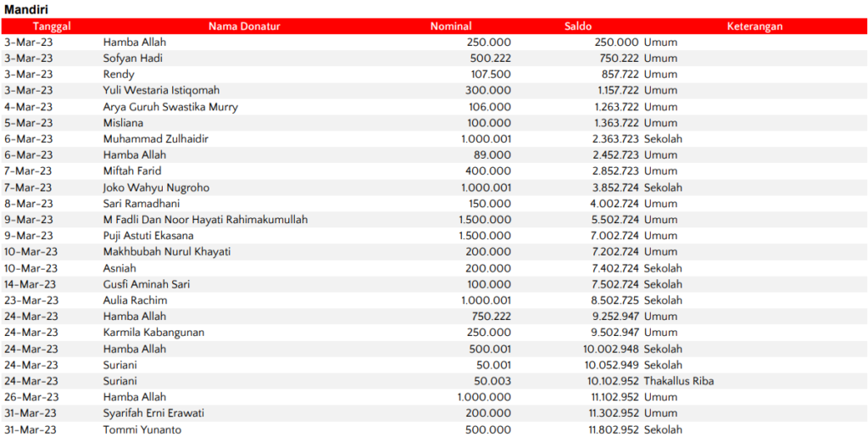868x437 pixels.
Task: Click the Nominal column header
Action: coord(451,26)
